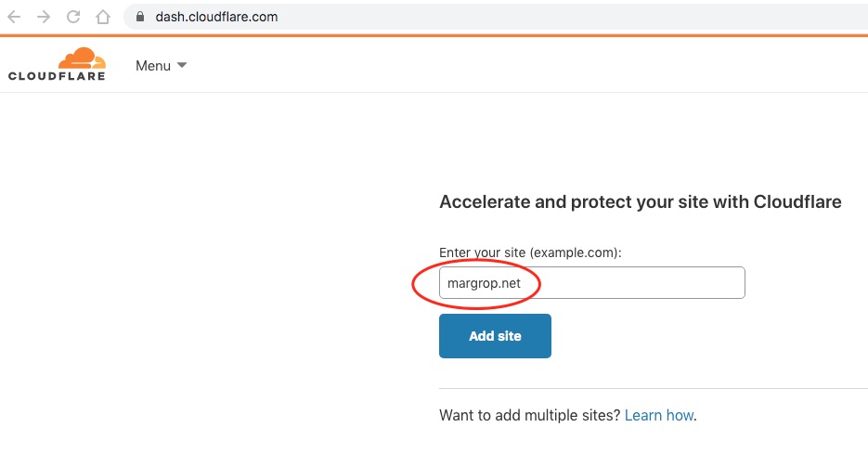Click the Want to add multiple sites text
Screen dimensions: 868x466
[530, 415]
